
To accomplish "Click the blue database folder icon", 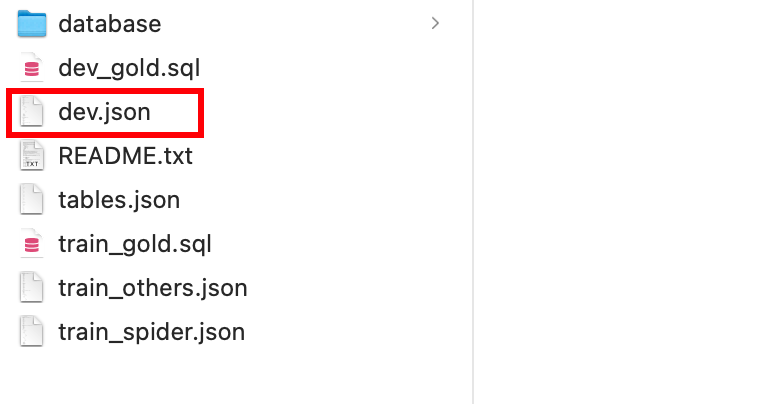I will pyautogui.click(x=32, y=24).
